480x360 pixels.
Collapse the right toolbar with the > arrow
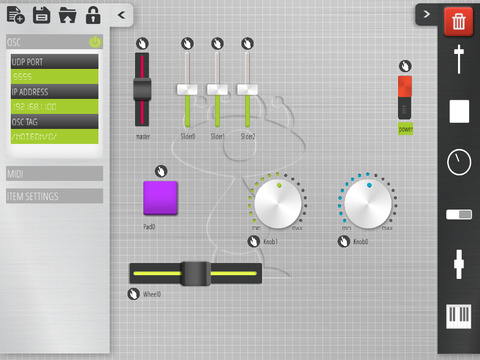pos(426,14)
